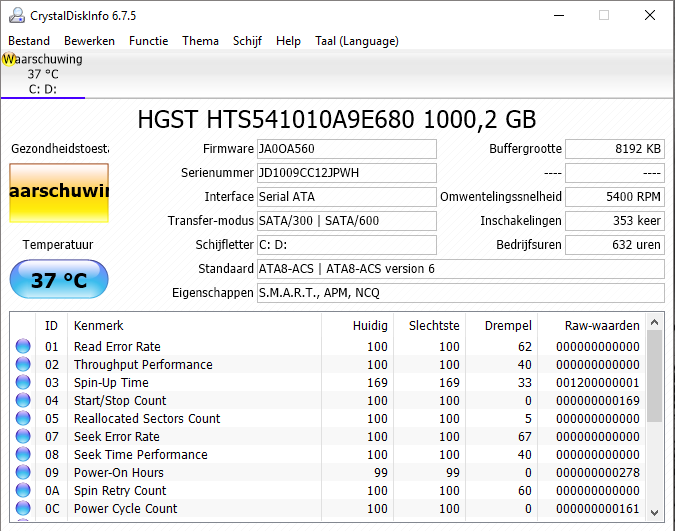Click the Firmware value field

click(x=346, y=149)
